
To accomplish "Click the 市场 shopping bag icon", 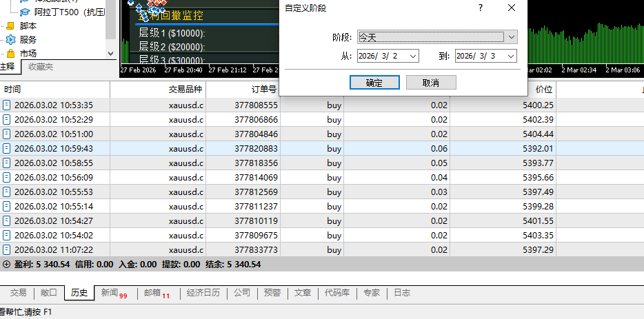I will tap(10, 53).
